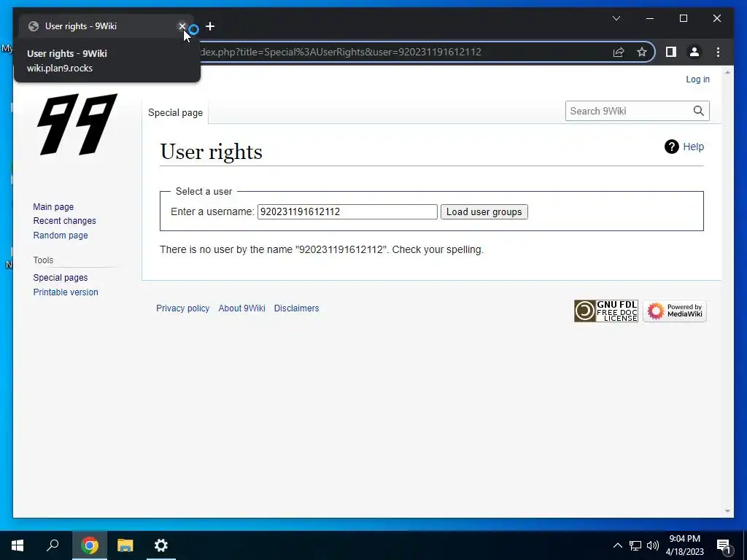Click the Tools sidebar heading
Image resolution: width=747 pixels, height=560 pixels.
[x=43, y=260]
